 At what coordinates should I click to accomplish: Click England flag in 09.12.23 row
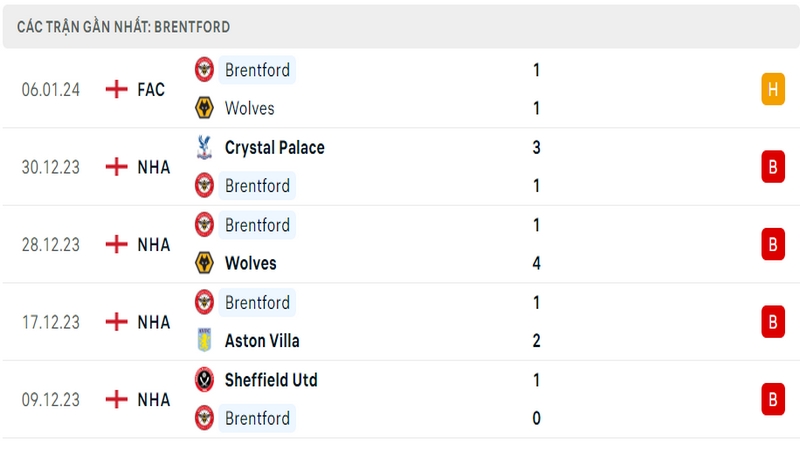click(x=116, y=399)
